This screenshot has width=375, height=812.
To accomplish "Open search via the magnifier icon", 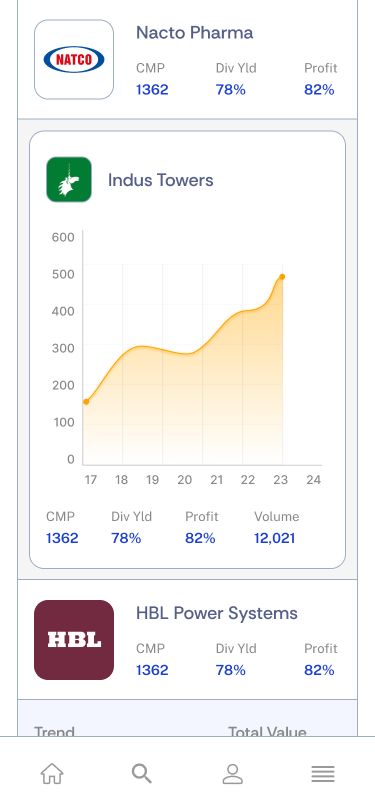I will 141,774.
